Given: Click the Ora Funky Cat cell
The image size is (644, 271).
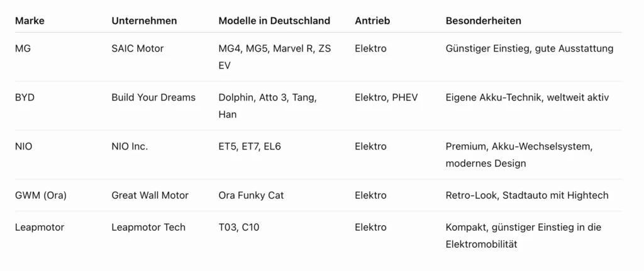Looking at the screenshot, I should pos(251,196).
